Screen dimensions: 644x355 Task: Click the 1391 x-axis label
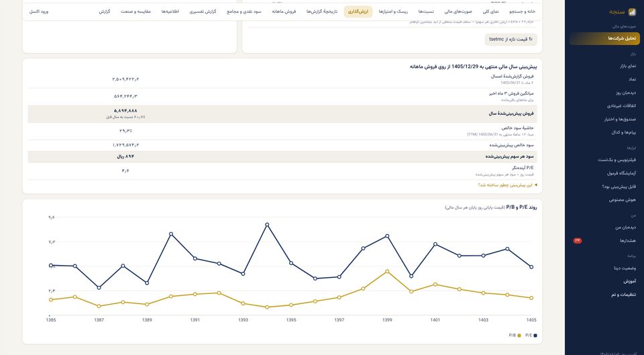coord(195,320)
